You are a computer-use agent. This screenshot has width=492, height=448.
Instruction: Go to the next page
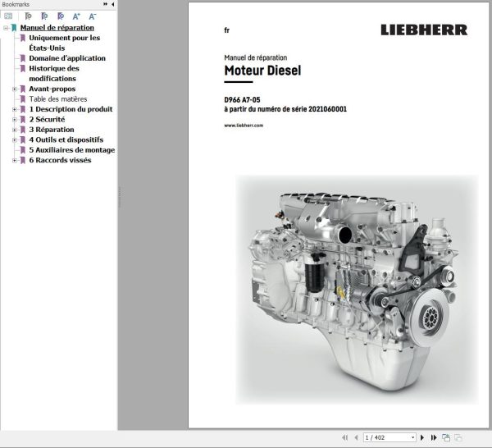coord(422,437)
